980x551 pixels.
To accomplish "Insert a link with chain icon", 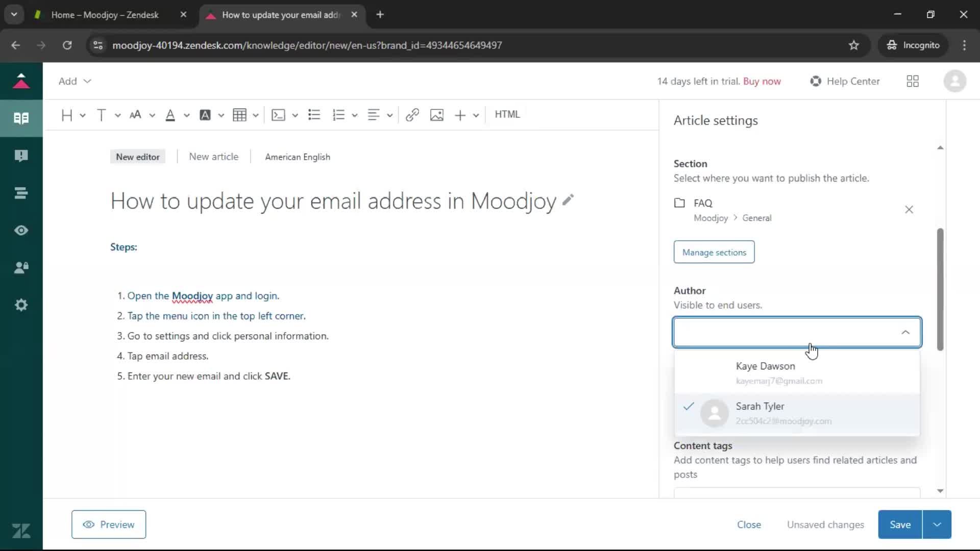I will click(x=412, y=115).
